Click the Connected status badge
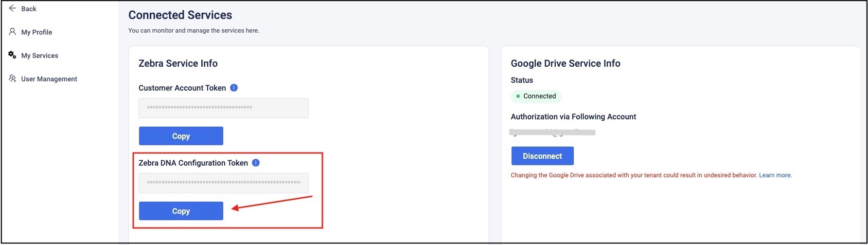Image resolution: width=868 pixels, height=245 pixels. coord(536,96)
